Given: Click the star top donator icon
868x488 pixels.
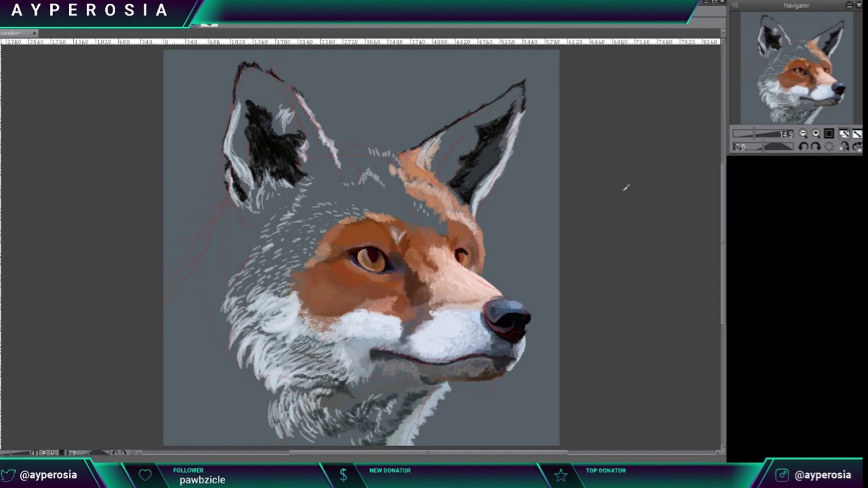Looking at the screenshot, I should tap(561, 475).
